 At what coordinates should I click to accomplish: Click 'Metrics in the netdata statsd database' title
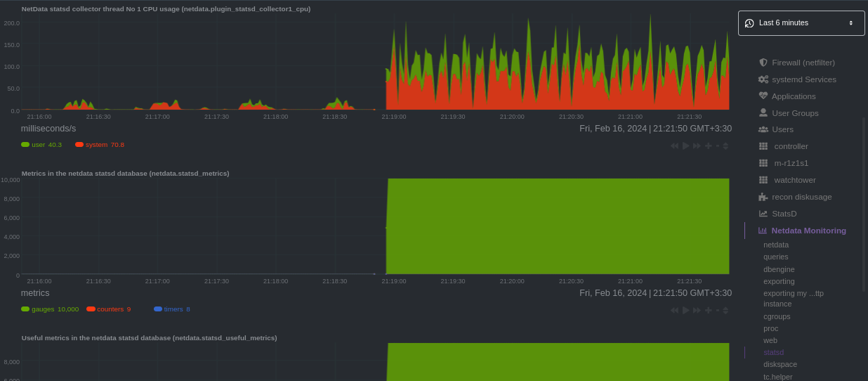125,174
